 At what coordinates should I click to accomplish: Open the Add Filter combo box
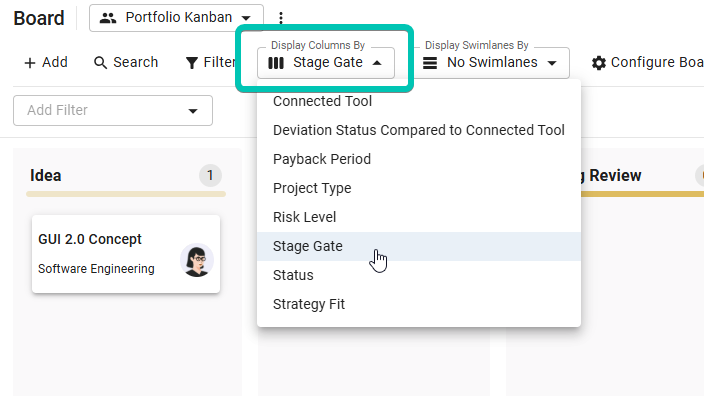tap(113, 110)
